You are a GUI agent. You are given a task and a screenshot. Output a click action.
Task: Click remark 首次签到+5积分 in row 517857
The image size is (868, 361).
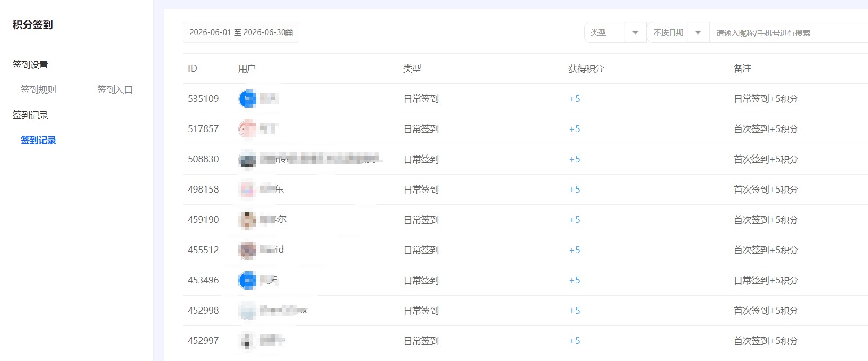click(766, 129)
